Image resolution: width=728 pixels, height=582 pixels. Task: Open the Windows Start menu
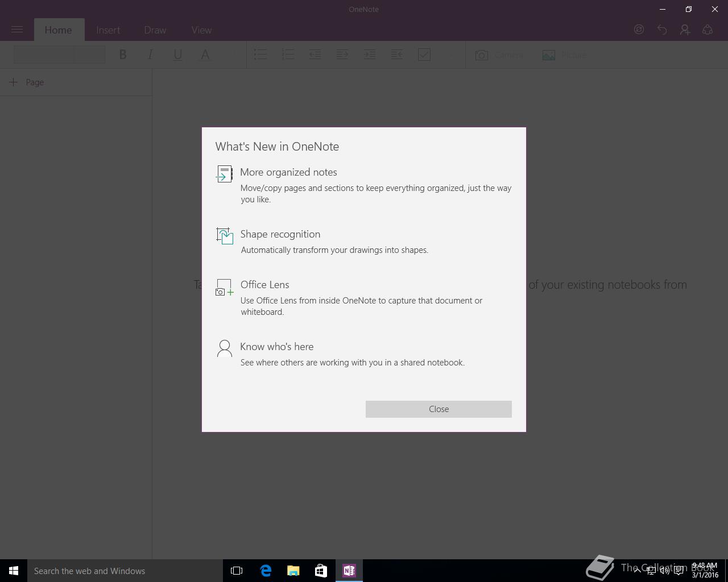(x=14, y=571)
